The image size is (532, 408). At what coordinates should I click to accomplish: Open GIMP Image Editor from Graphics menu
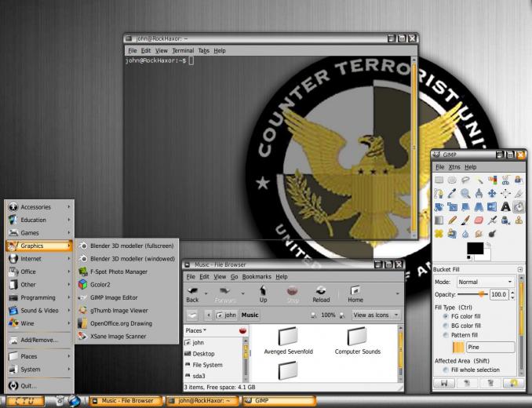[114, 297]
